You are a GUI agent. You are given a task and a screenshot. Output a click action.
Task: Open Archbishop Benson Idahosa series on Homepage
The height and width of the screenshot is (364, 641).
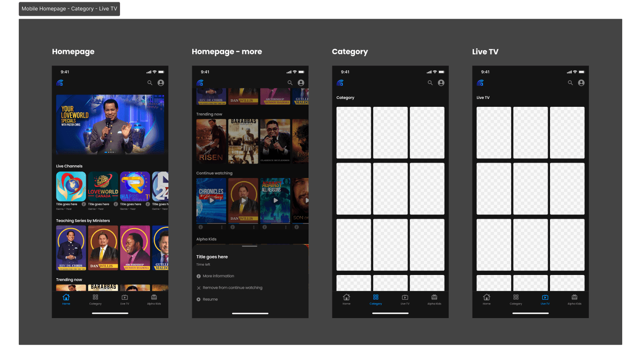tap(135, 248)
